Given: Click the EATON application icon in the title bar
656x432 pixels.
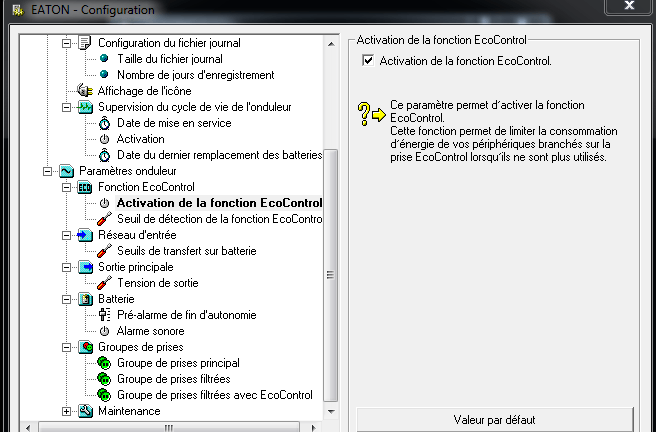Looking at the screenshot, I should (18, 10).
